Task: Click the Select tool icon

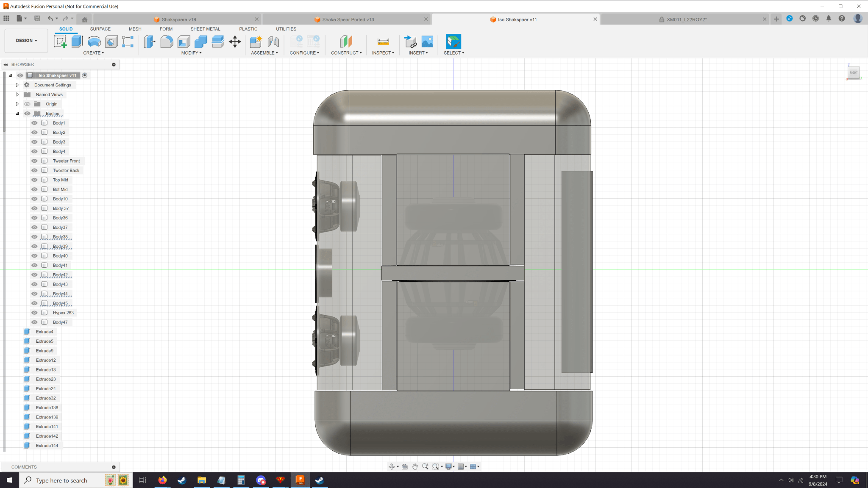Action: (453, 42)
